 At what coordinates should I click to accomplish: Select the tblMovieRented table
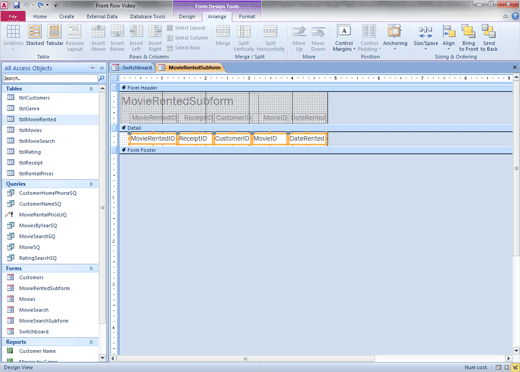click(51, 119)
